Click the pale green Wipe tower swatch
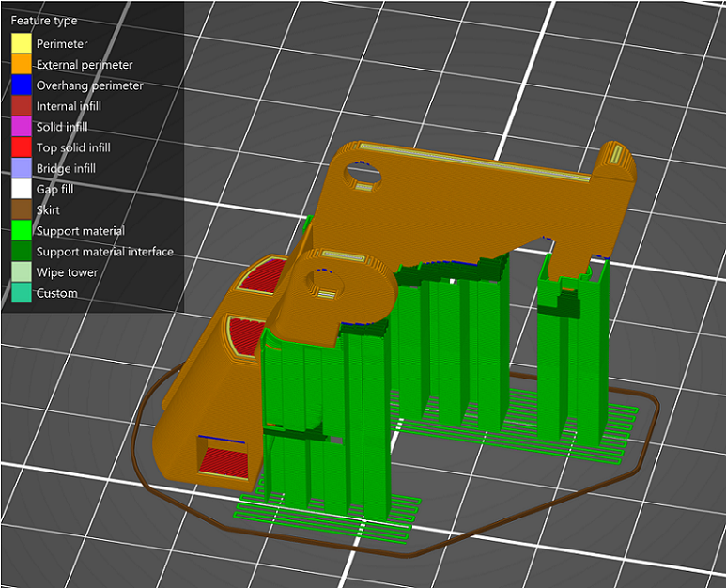Screen dimensions: 726x588 coord(22,272)
